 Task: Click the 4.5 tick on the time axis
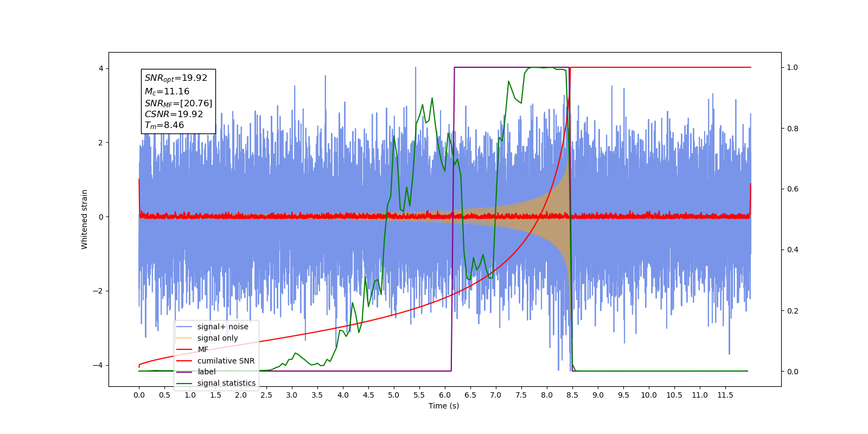coord(368,395)
